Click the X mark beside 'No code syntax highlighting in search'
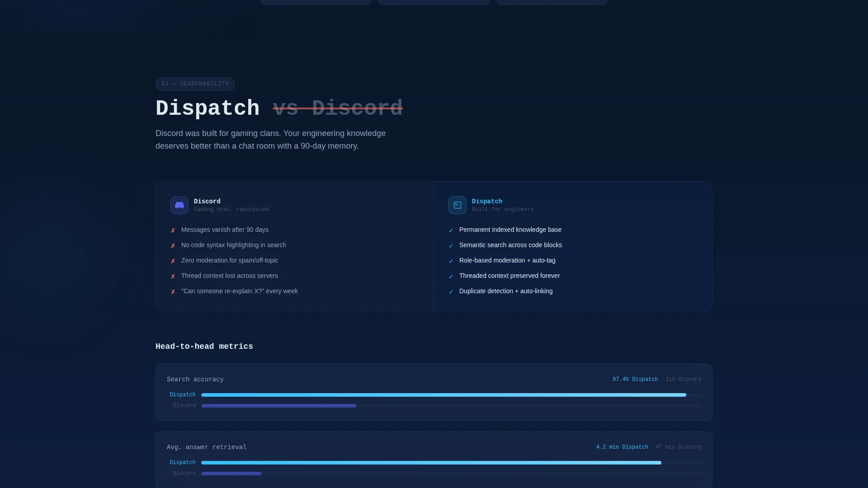The image size is (868, 488). pos(173,246)
